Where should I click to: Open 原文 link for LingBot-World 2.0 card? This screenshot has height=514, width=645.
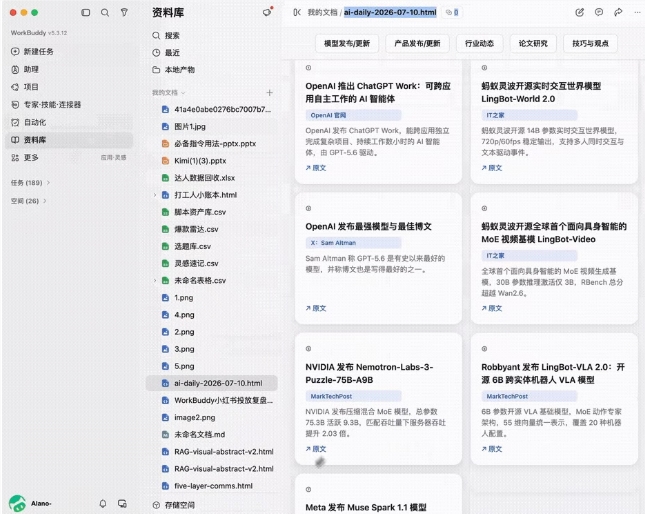[x=492, y=168]
